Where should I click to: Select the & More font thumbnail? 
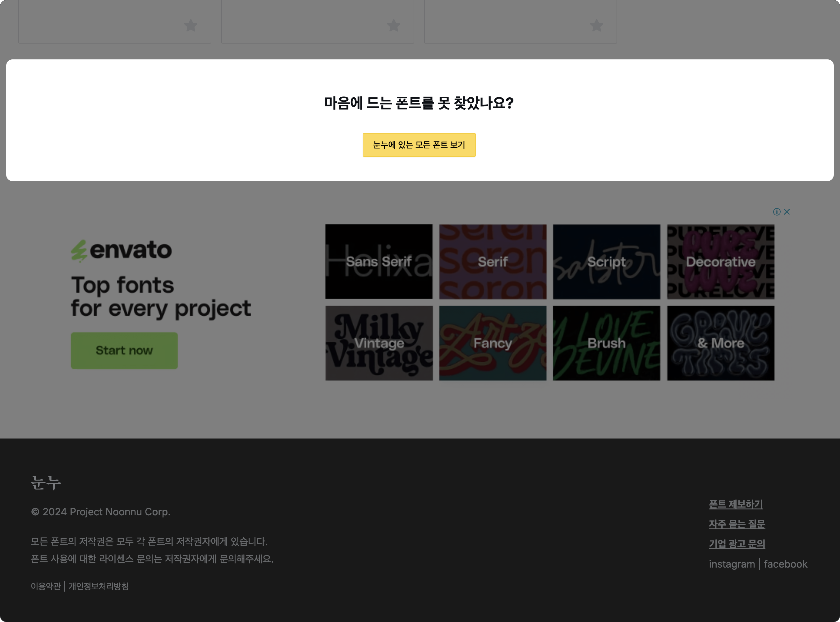721,343
